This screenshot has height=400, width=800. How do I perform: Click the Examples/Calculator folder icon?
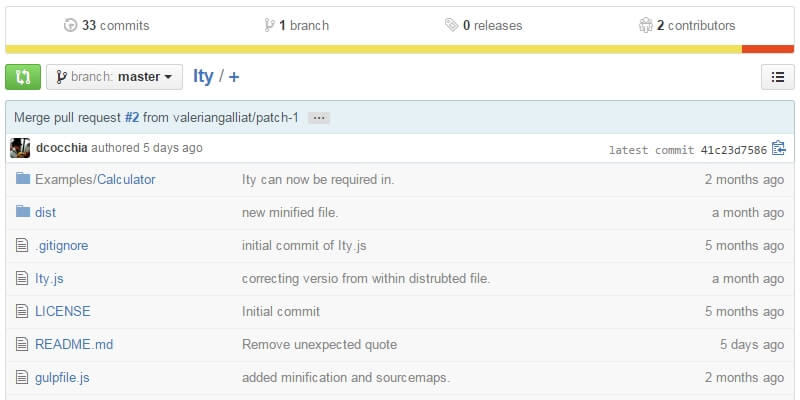pyautogui.click(x=23, y=179)
